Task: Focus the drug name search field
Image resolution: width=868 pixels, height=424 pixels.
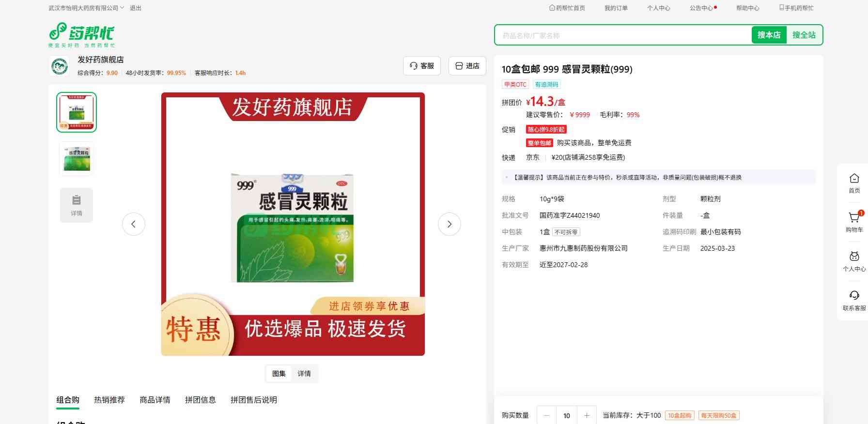Action: click(x=622, y=35)
